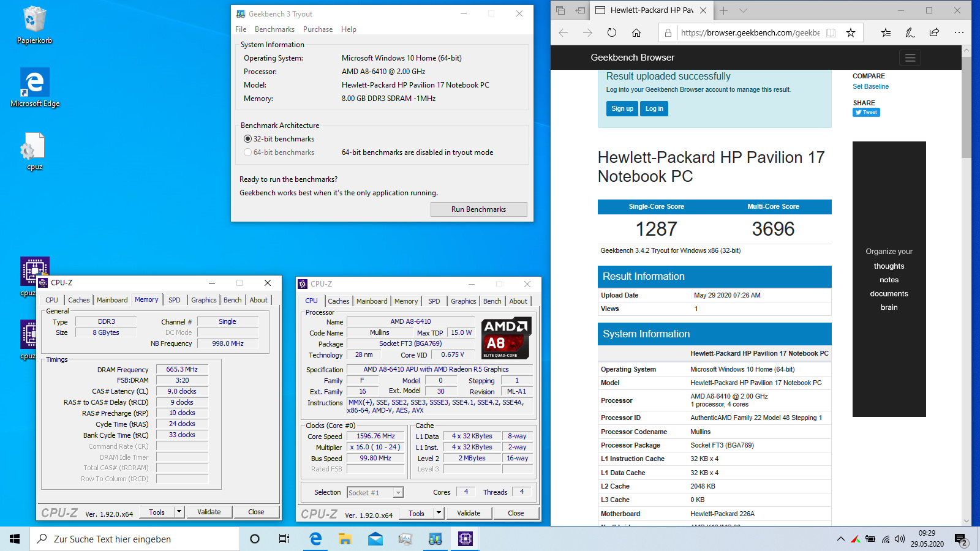The height and width of the screenshot is (551, 980).
Task: Expand Tools dropdown arrow in CPU tab CPU-Z window
Action: click(x=439, y=513)
